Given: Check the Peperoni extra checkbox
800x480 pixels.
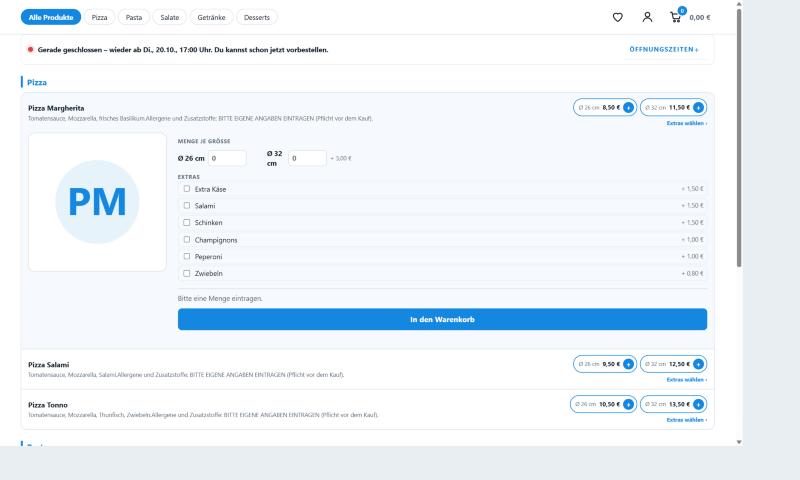Looking at the screenshot, I should (187, 257).
